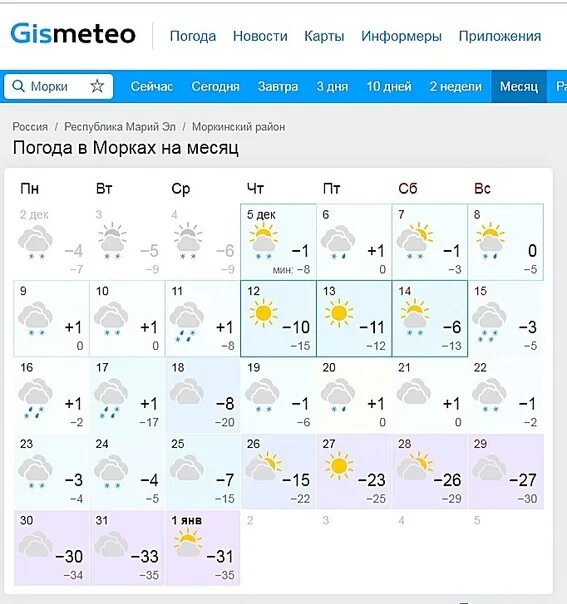Click the sun-behind-cloud icon on December 26
567x604 pixels.
pos(264,466)
